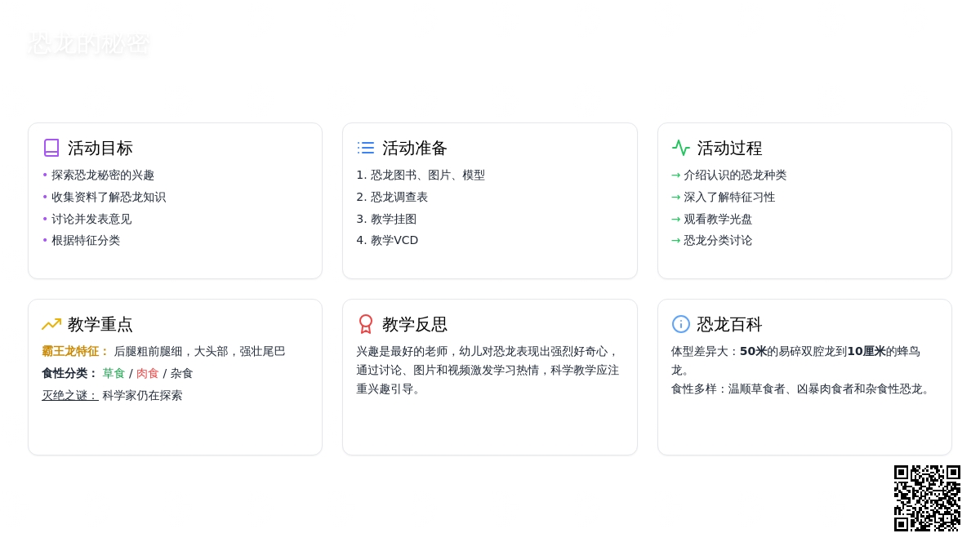This screenshot has width=980, height=551.
Task: Select list item 恐龙调查表
Action: 399,197
